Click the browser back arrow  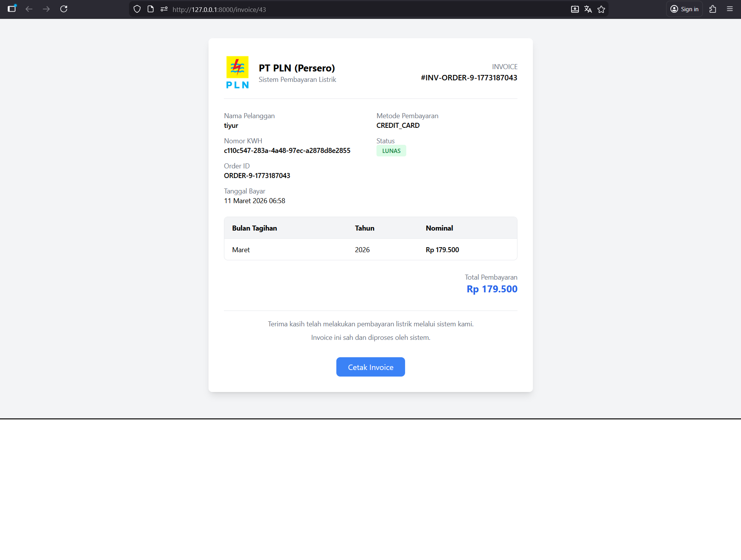[29, 9]
